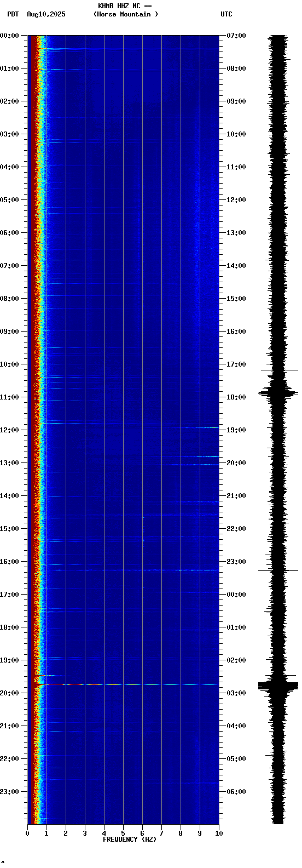The image size is (302, 868).
Task: Click the 8 Hz frequency tick label
Action: click(181, 833)
